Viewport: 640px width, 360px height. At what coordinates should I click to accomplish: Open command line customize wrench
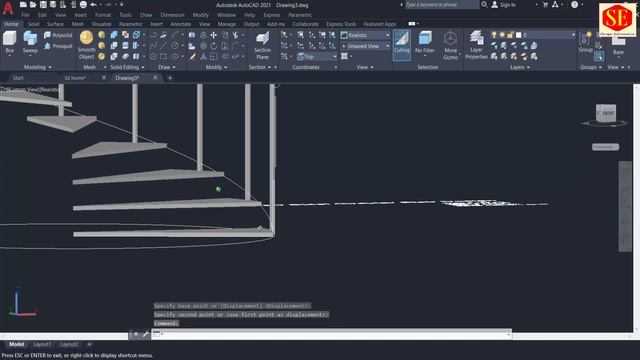click(x=145, y=334)
